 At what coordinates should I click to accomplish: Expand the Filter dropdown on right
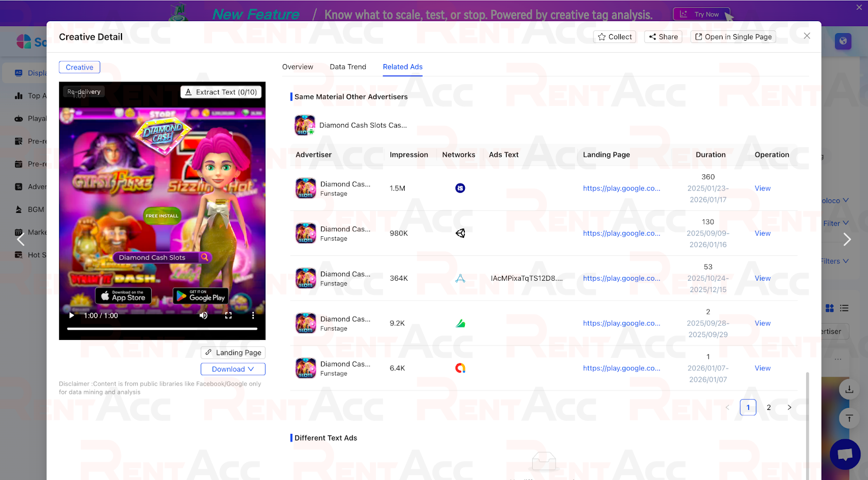[835, 223]
